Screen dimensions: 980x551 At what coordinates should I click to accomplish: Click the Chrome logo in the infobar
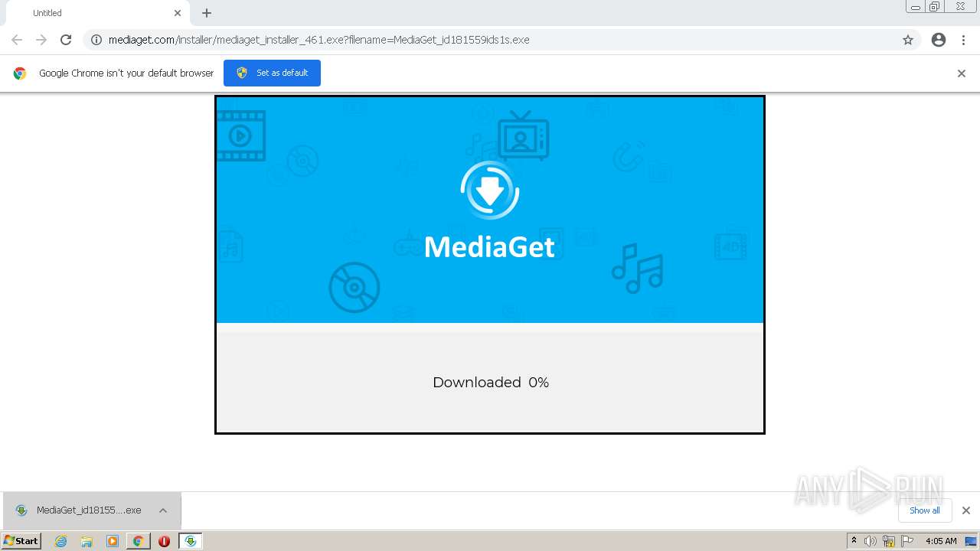(20, 73)
